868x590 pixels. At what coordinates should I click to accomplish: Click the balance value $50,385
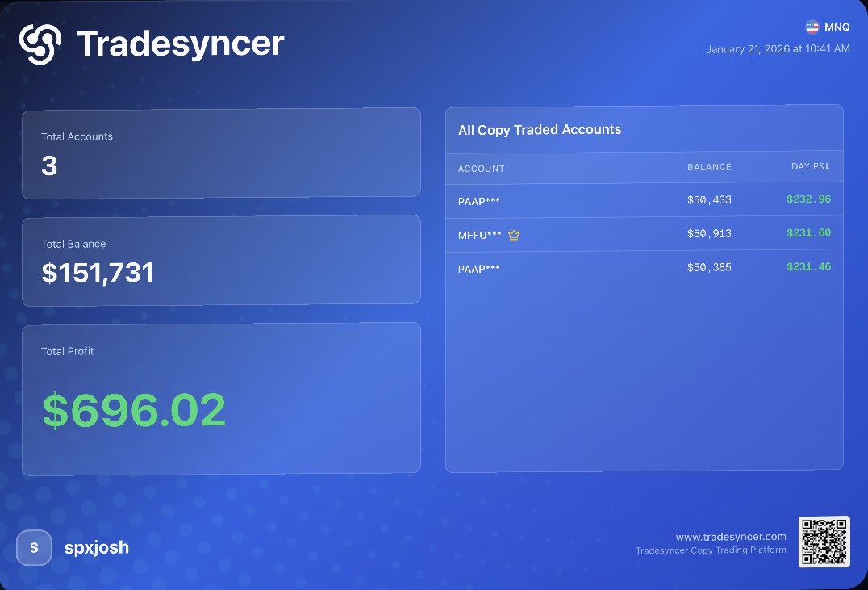pos(709,267)
